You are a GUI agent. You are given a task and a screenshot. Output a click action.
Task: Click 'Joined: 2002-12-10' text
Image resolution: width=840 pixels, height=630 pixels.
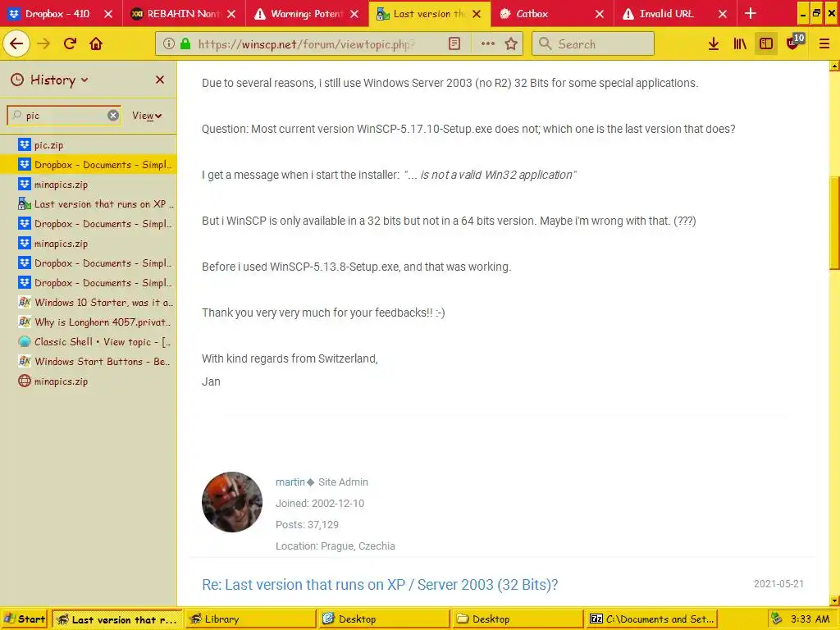[x=320, y=503]
